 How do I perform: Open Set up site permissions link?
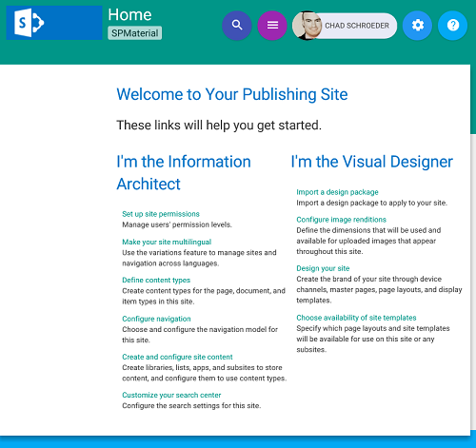(161, 214)
